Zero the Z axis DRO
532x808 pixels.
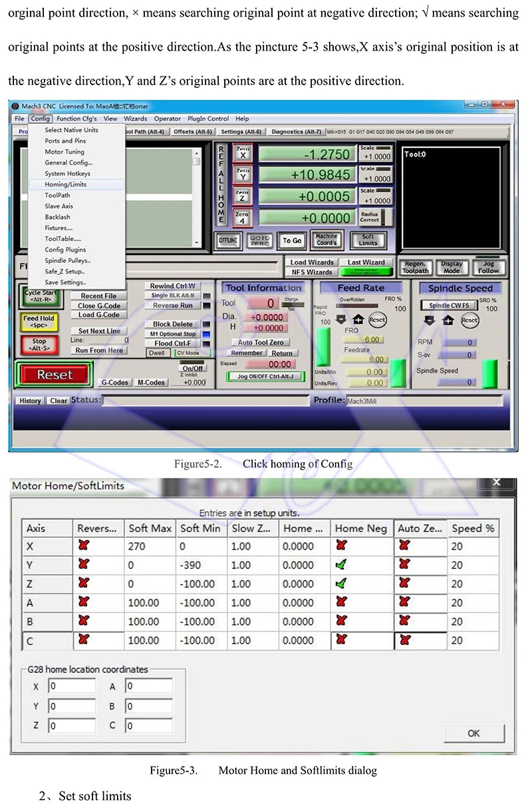click(243, 197)
